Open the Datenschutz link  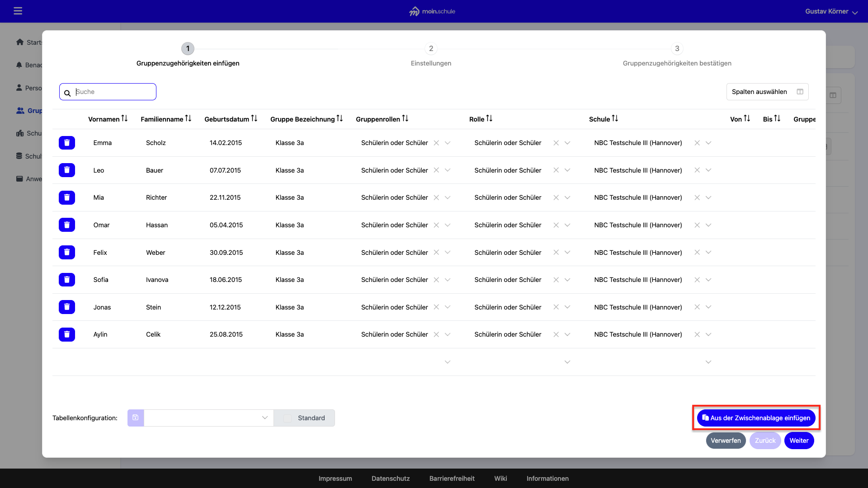coord(391,479)
